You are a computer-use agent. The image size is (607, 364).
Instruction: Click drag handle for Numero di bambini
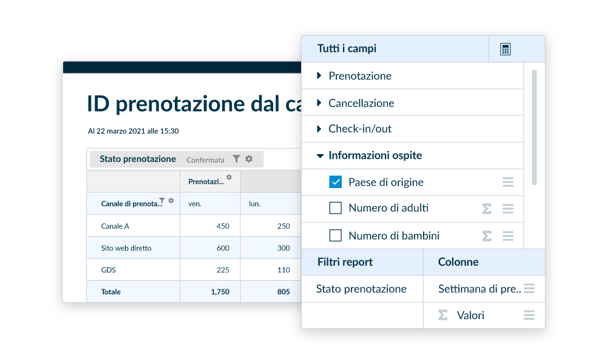[x=508, y=236]
